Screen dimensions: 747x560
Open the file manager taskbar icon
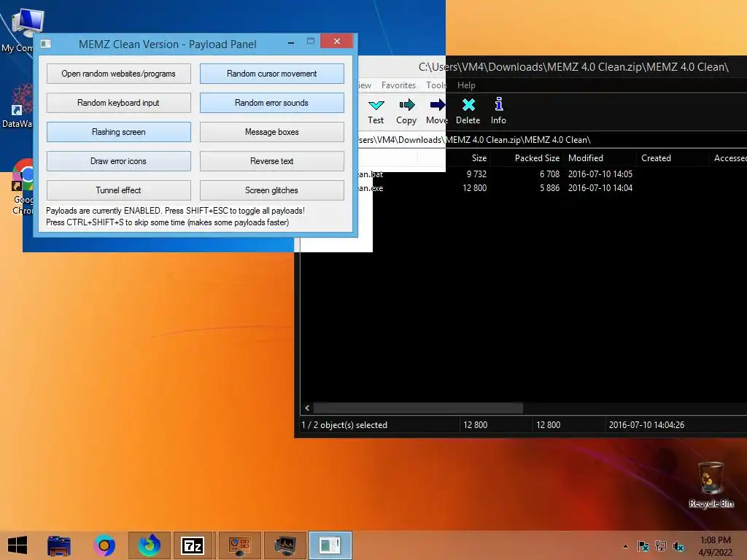(59, 545)
